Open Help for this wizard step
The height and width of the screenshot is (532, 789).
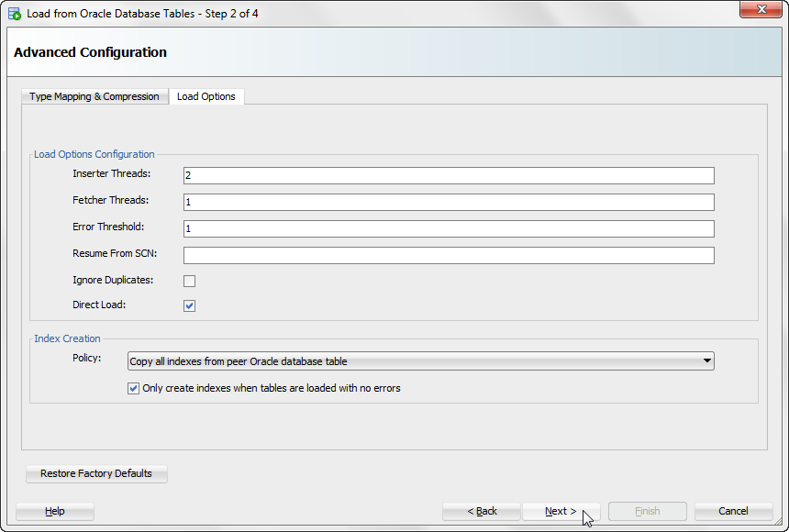coord(55,512)
